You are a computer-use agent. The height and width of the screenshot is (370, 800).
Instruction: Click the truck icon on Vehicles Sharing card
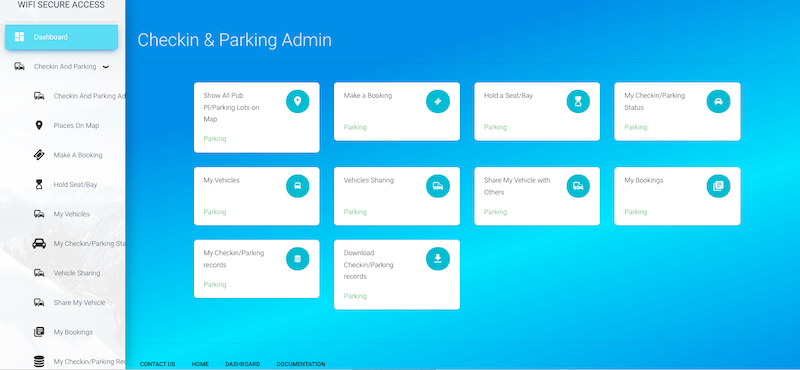438,186
